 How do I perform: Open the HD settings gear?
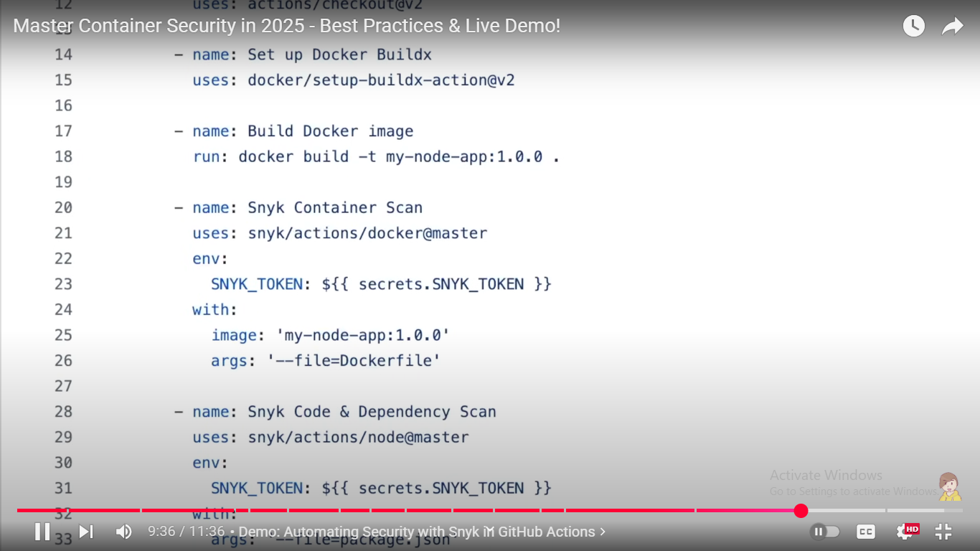click(x=905, y=532)
